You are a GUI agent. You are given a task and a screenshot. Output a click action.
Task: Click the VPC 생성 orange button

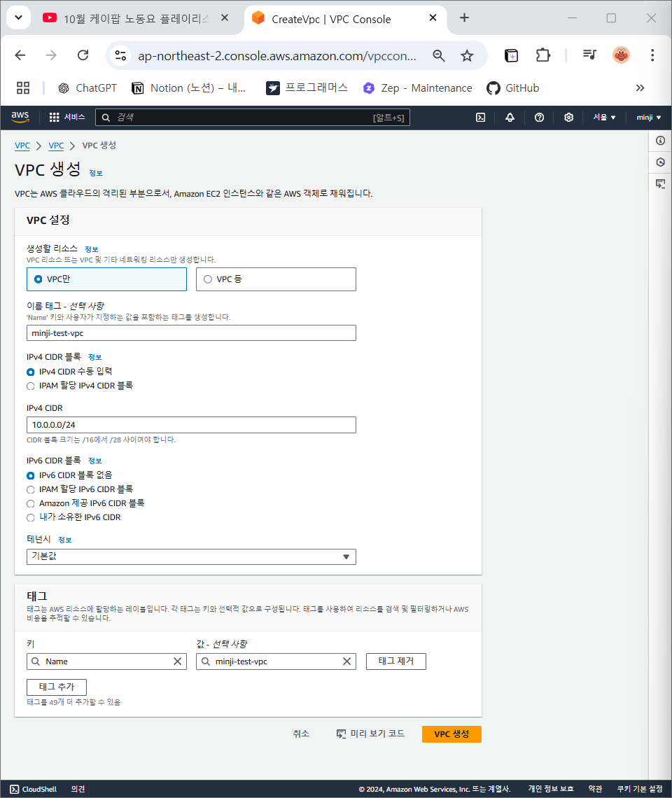(x=451, y=734)
